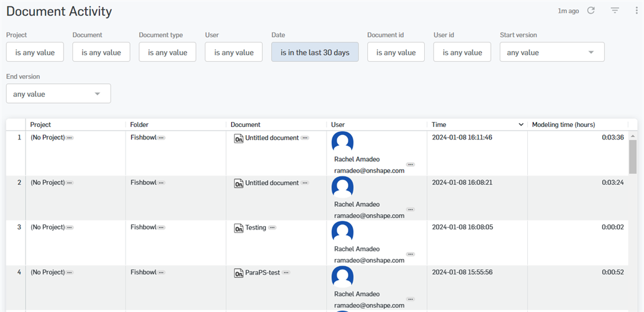This screenshot has width=644, height=312.
Task: Click ellipsis next to row 1 Fishbowl
Action: (161, 138)
